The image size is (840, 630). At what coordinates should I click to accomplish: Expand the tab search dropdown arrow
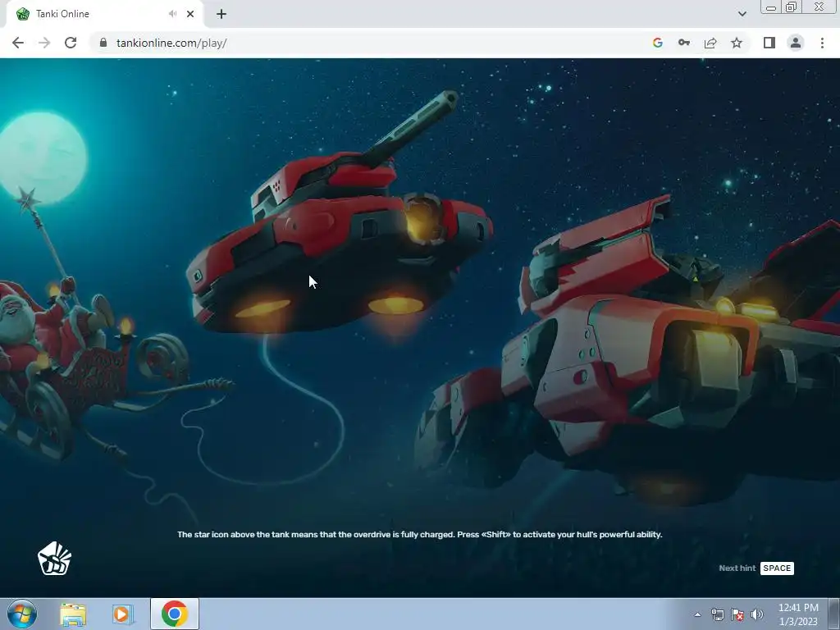pyautogui.click(x=742, y=14)
